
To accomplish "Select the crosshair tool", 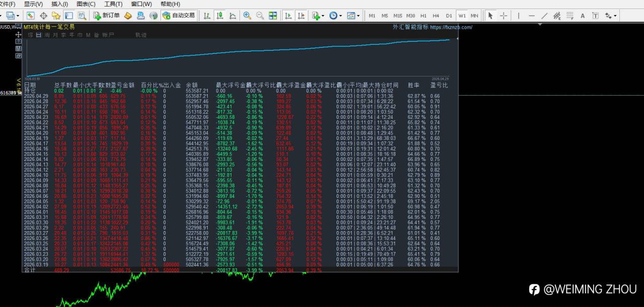I will click(504, 16).
